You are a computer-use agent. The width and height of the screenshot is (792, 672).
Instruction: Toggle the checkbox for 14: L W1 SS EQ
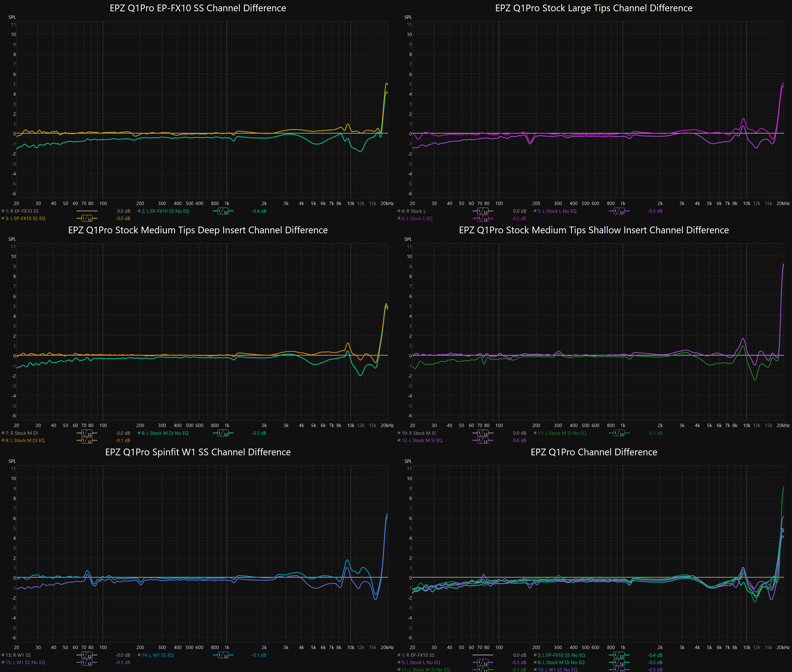[140, 655]
